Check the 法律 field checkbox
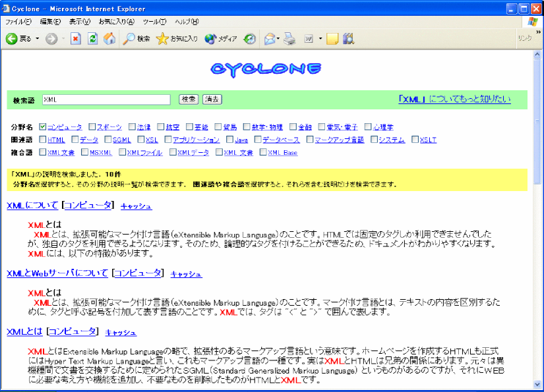Viewport: 544px width, 392px height. 132,126
